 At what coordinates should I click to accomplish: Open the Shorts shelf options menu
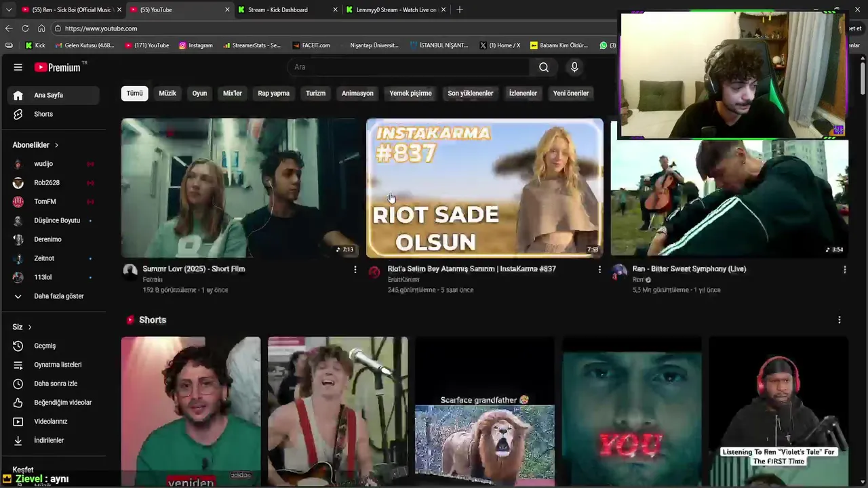pos(840,320)
